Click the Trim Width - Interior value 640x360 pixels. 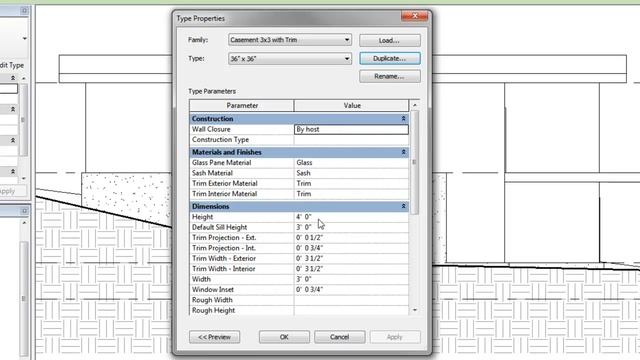[351, 269]
